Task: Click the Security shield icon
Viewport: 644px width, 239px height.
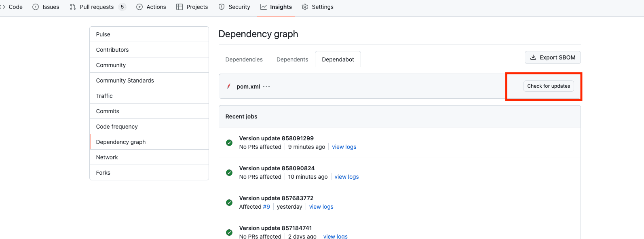Action: coord(222,7)
